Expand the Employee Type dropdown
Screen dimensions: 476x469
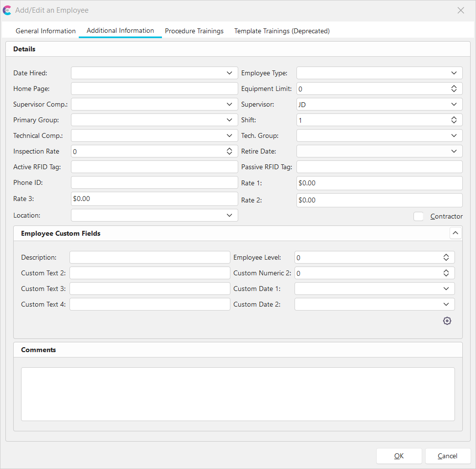[x=453, y=73]
